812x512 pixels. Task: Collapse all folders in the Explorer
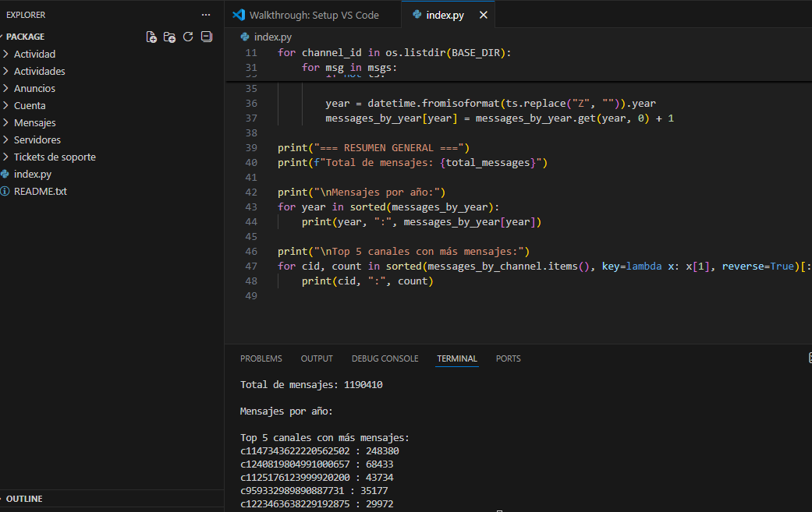tap(207, 37)
